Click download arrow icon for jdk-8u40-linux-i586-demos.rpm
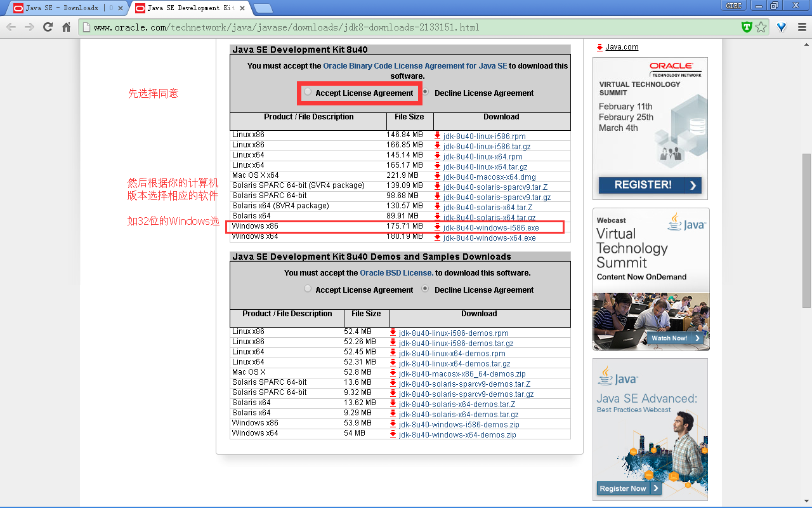 (x=393, y=333)
